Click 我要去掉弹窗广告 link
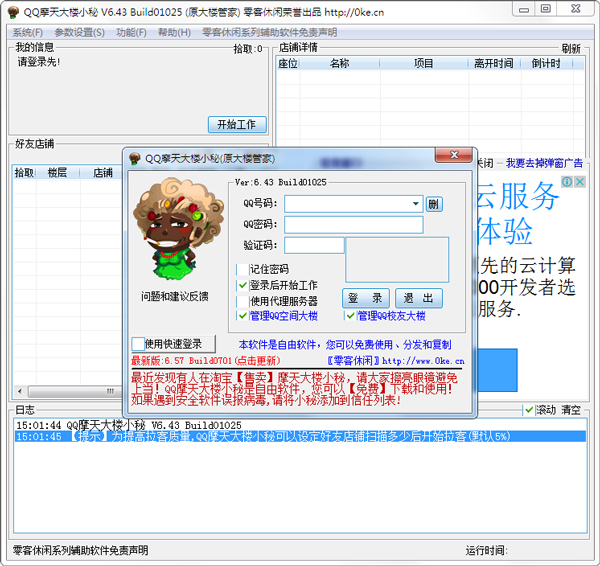The width and height of the screenshot is (600, 566). coord(544,163)
